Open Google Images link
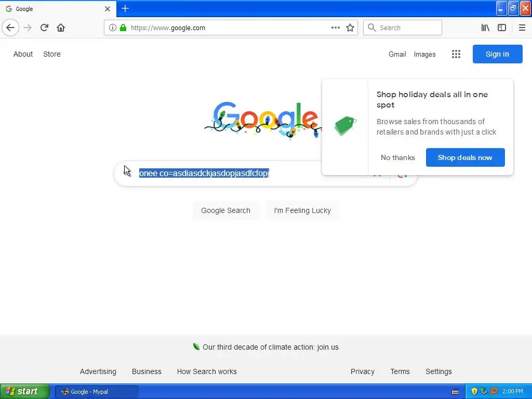This screenshot has height=399, width=532. pyautogui.click(x=425, y=54)
